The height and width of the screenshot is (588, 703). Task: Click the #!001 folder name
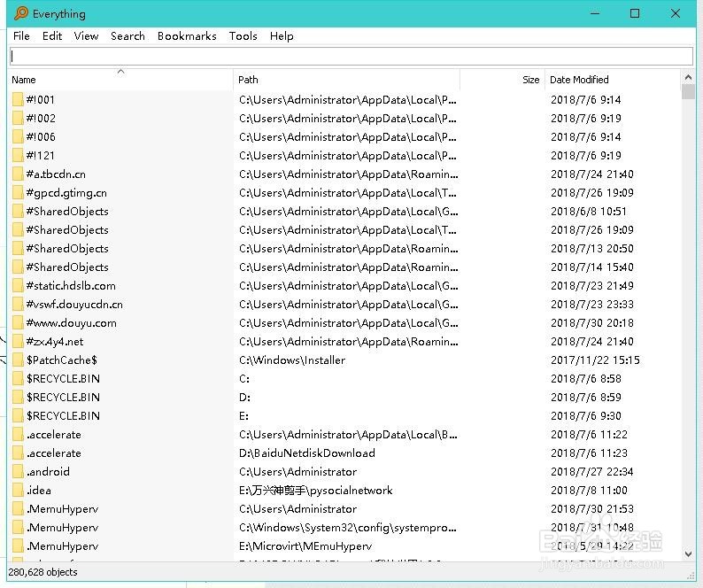click(x=41, y=99)
